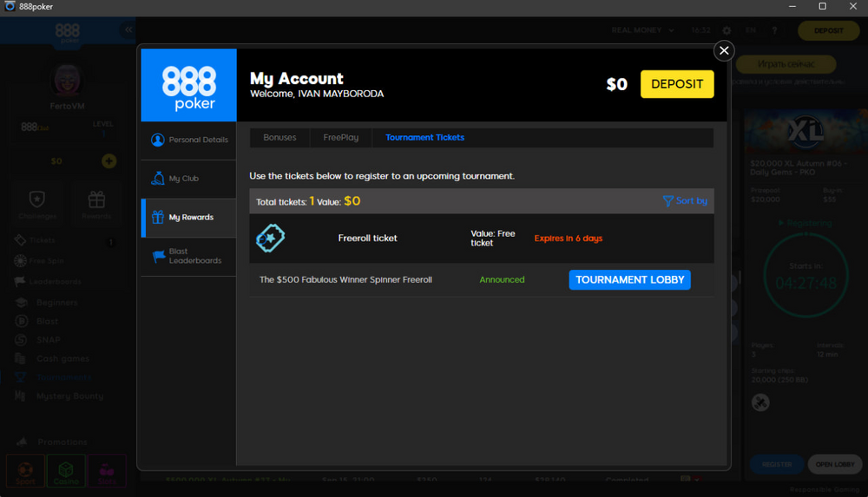This screenshot has width=868, height=497.
Task: Open Promotions in background sidebar
Action: click(62, 442)
